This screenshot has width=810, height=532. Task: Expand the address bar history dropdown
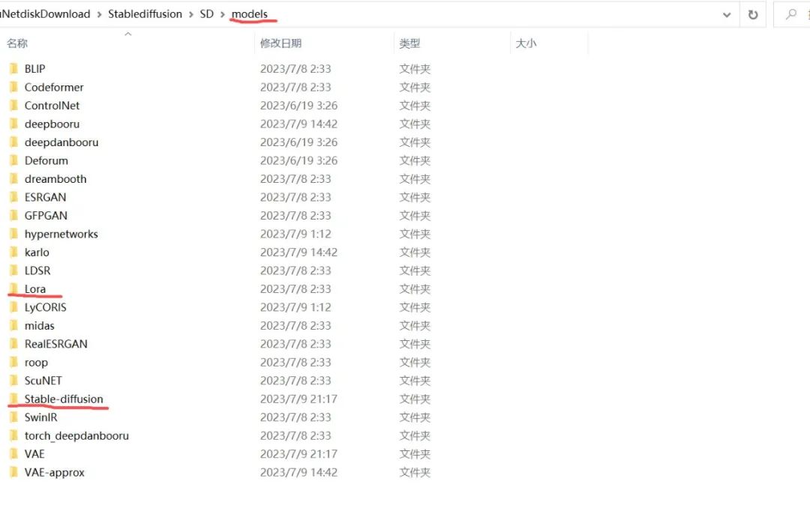pyautogui.click(x=725, y=13)
